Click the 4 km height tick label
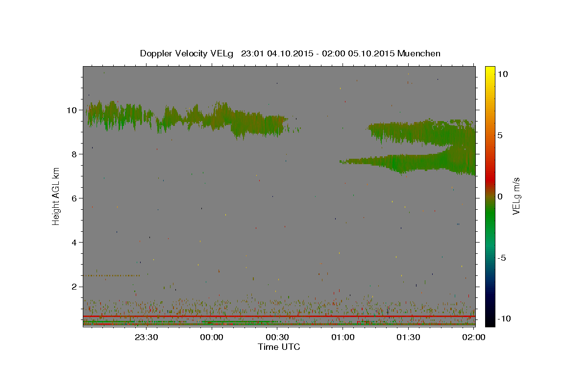Screen dimensions: 588x392 pos(75,242)
